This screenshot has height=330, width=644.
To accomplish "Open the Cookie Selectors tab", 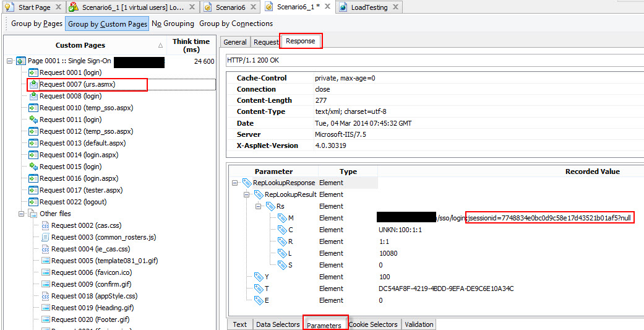I will click(374, 324).
